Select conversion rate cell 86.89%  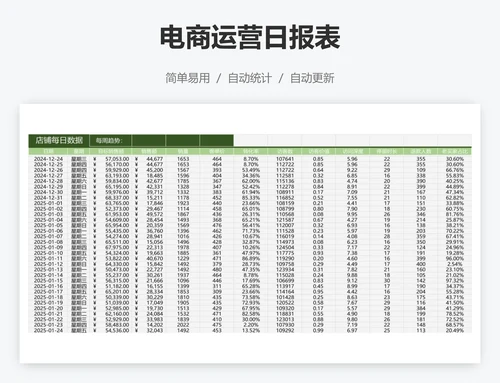tap(251, 258)
